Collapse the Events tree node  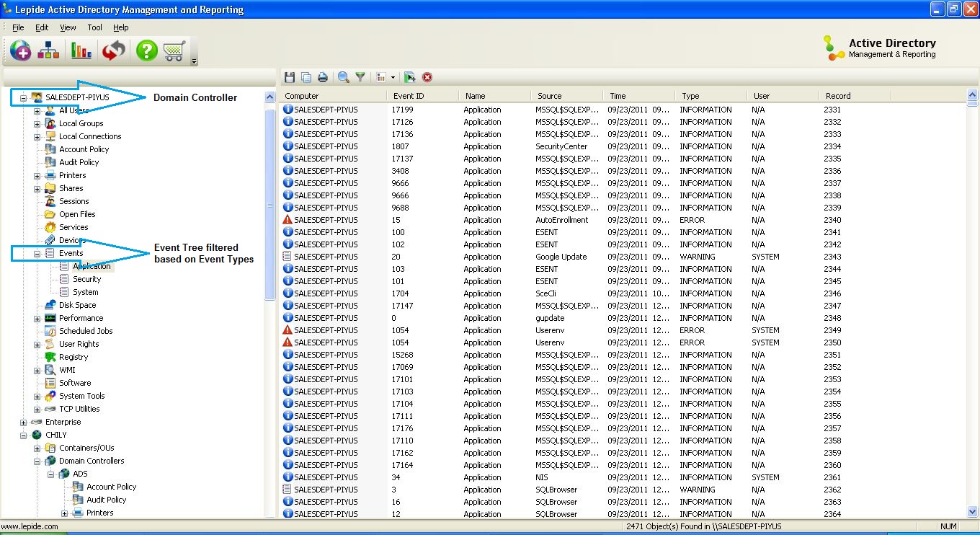[x=37, y=253]
